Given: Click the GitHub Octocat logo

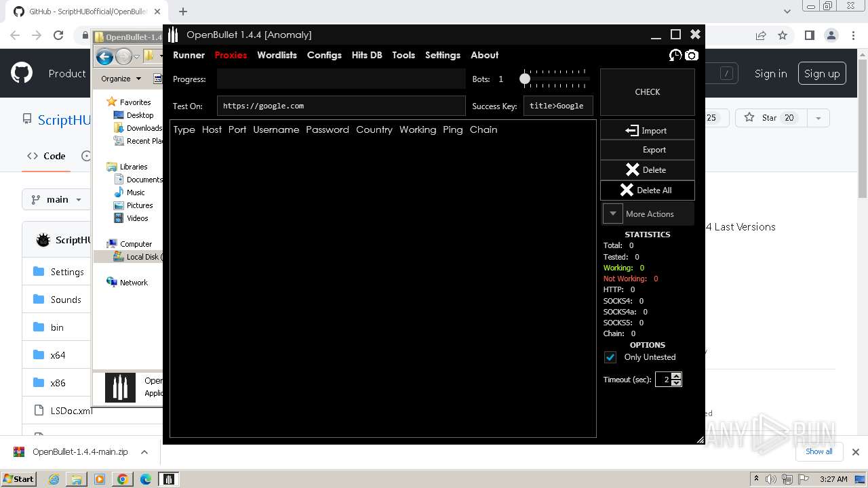Looking at the screenshot, I should click(22, 73).
